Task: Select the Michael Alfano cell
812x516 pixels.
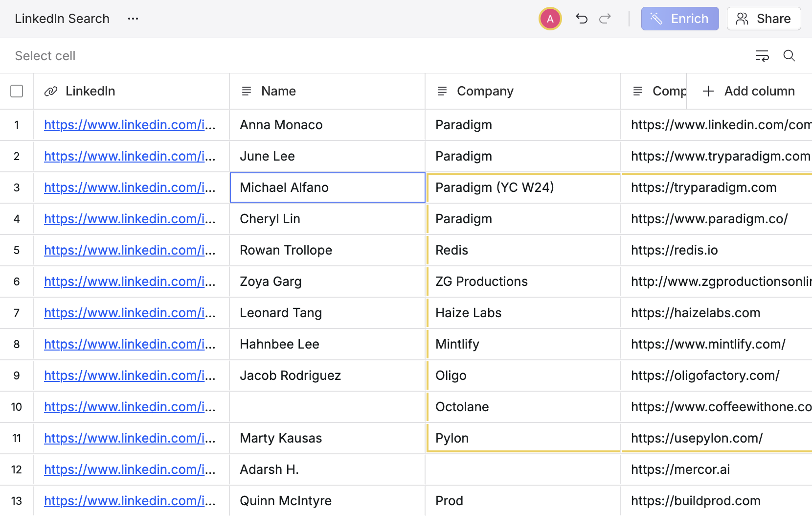Action: pyautogui.click(x=327, y=188)
